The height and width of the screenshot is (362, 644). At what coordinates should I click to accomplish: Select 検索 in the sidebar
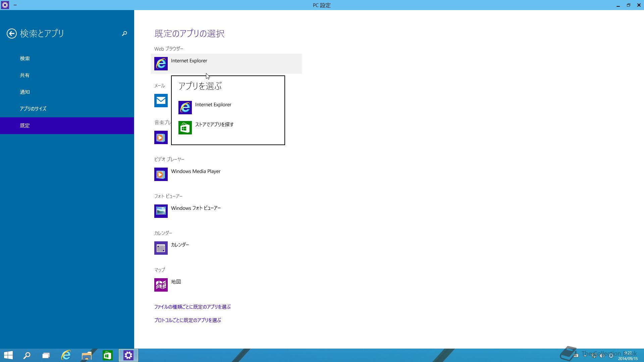[x=25, y=59]
